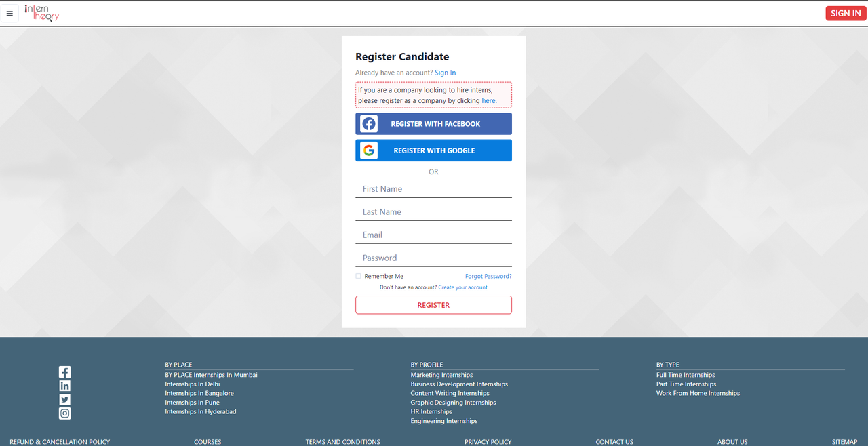Click the SIGN IN button
868x446 pixels.
tap(846, 13)
